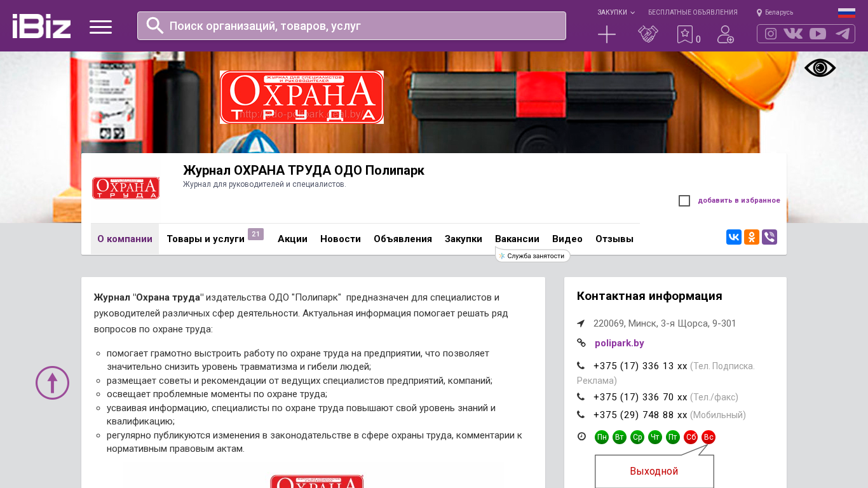Open the Telegram channel icon
The width and height of the screenshot is (868, 488).
point(843,34)
